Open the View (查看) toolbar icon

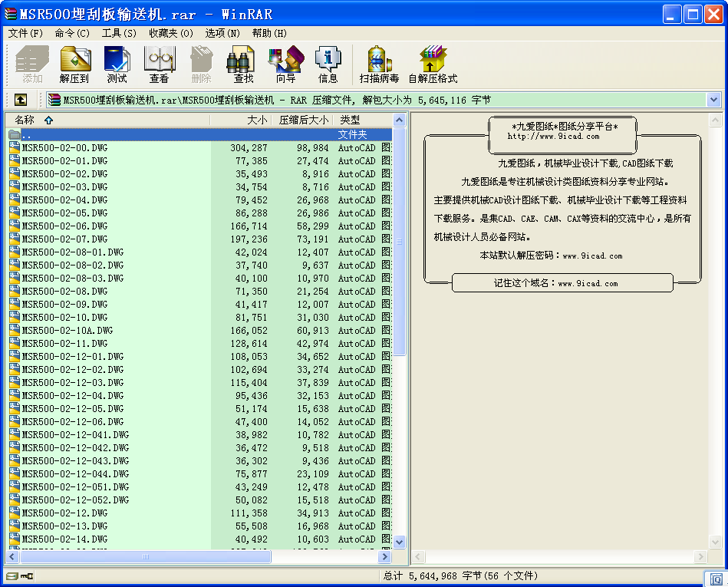159,64
